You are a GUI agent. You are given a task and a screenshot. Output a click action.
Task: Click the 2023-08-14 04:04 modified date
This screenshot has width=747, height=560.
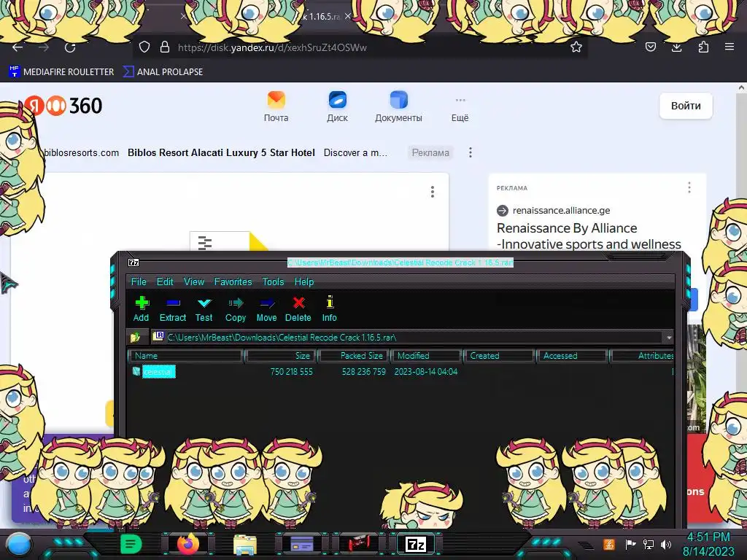pos(426,371)
